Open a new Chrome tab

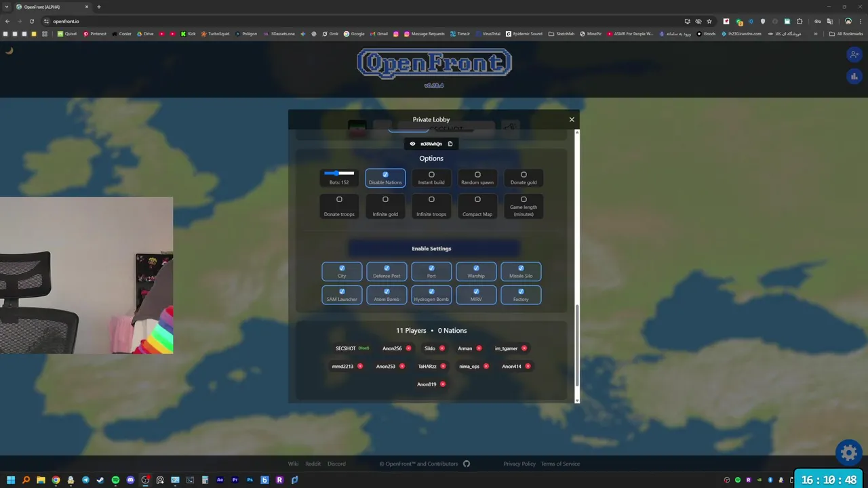tap(99, 7)
